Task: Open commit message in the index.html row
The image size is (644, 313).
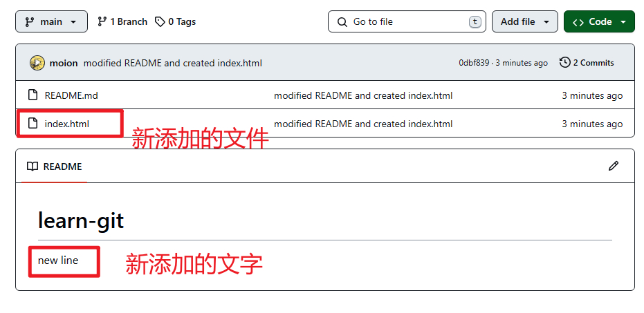Action: pyautogui.click(x=363, y=124)
